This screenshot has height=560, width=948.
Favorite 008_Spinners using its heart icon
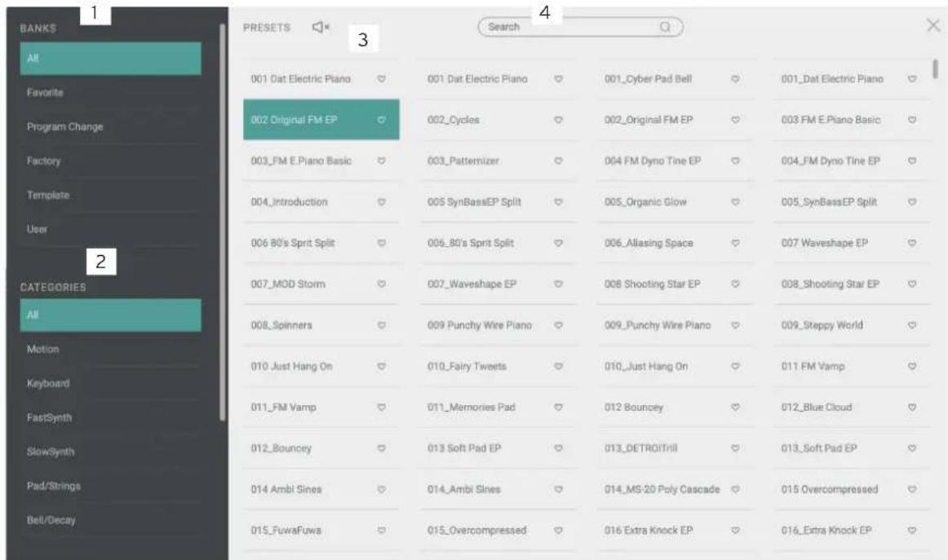click(x=382, y=325)
